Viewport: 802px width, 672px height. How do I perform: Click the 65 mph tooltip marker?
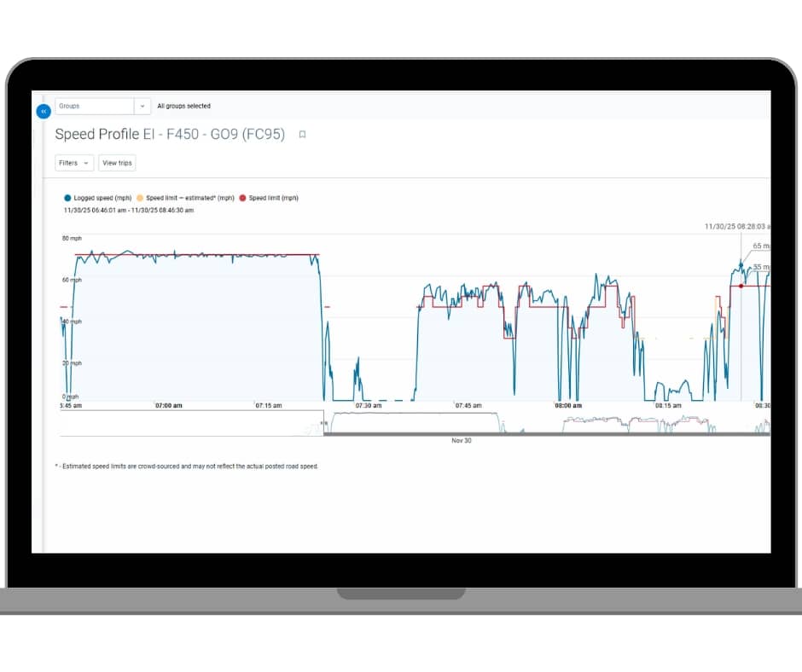point(759,246)
